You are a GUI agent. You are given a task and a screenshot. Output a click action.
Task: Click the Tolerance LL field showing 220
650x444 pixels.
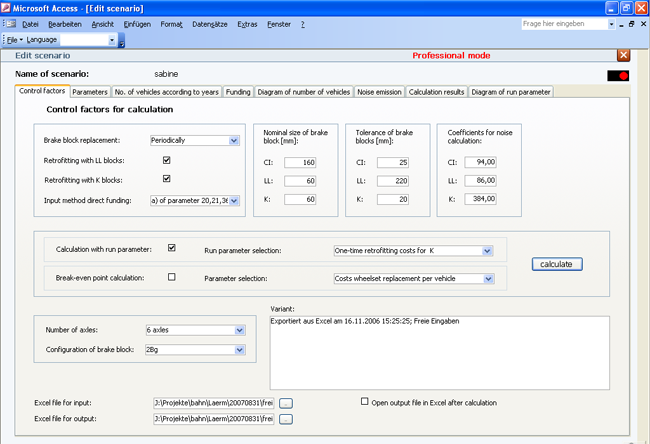(393, 181)
